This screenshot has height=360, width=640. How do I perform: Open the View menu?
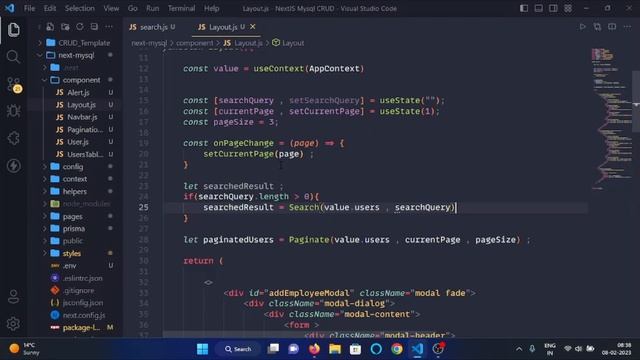pos(111,8)
